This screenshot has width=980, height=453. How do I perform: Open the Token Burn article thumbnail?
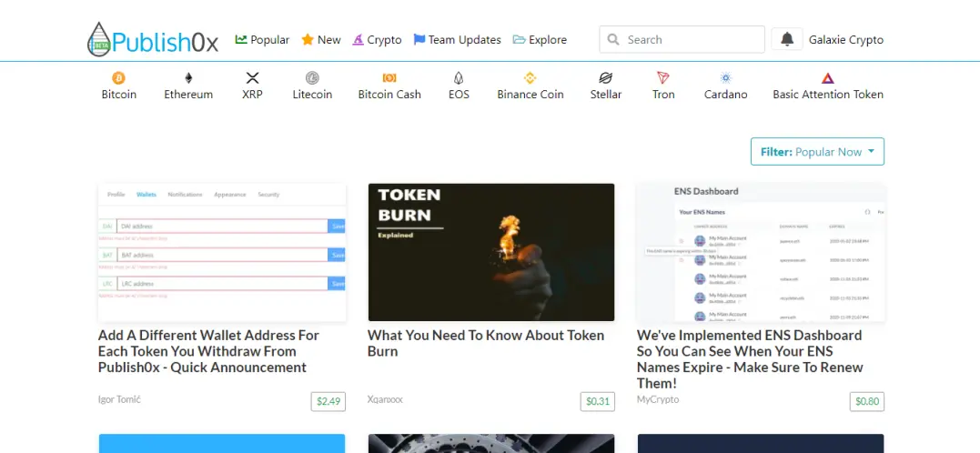(x=491, y=253)
